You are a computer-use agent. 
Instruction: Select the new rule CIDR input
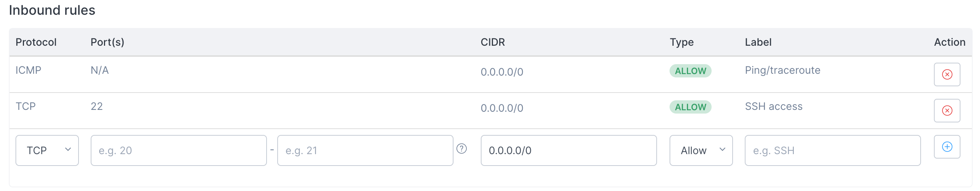pyautogui.click(x=569, y=151)
